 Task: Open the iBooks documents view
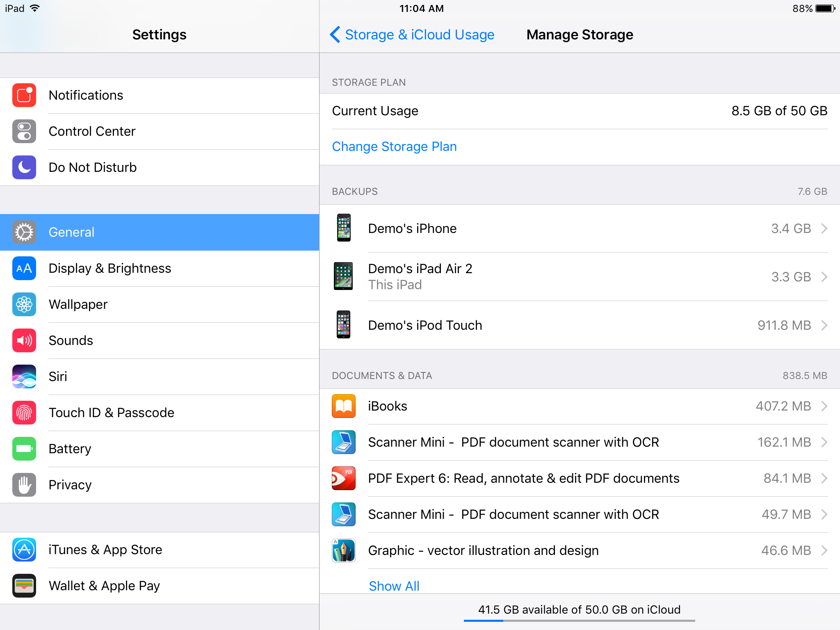[580, 406]
